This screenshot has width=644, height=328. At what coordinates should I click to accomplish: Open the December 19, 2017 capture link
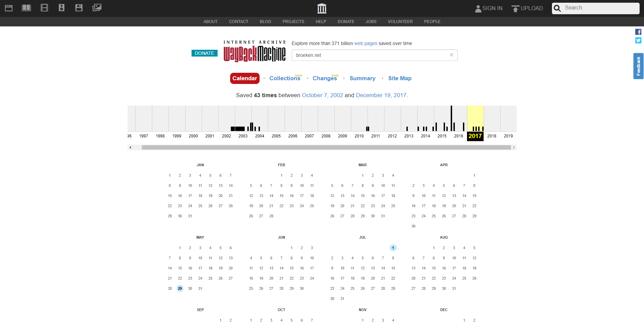coord(381,95)
